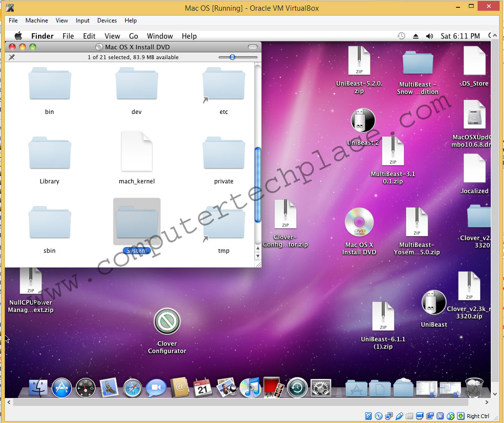Click Time Machine menu bar icon
This screenshot has width=504, height=423.
point(401,36)
